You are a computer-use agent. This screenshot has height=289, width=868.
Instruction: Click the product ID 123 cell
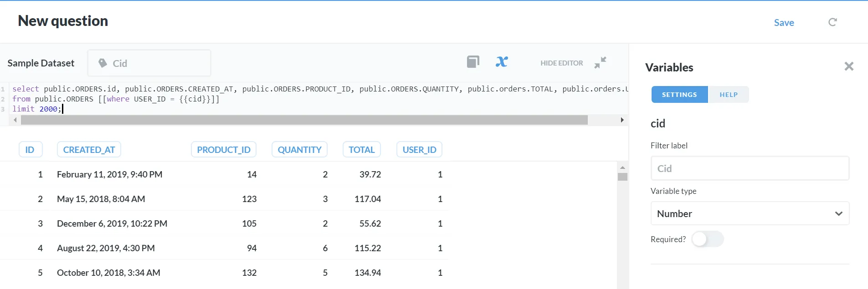click(x=249, y=199)
